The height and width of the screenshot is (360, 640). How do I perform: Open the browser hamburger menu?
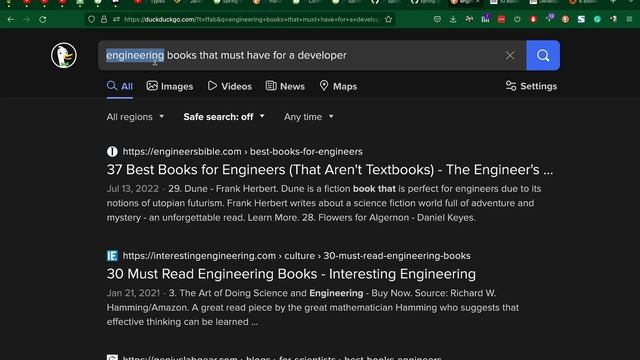[629, 19]
